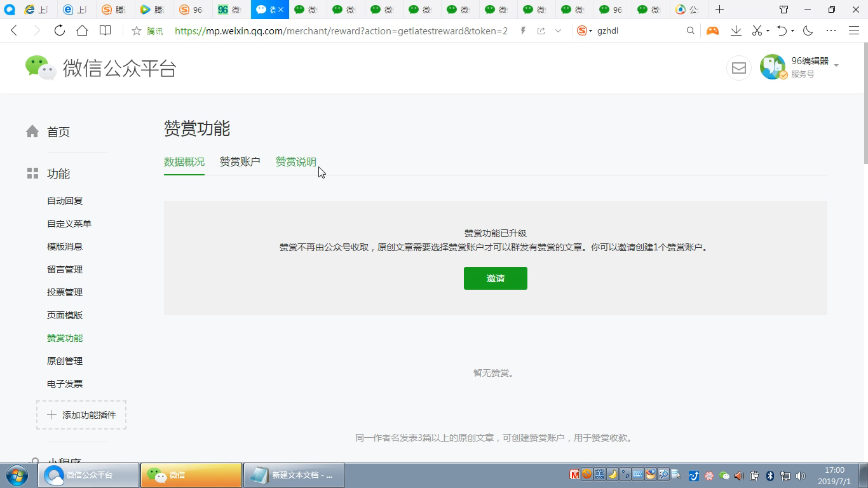This screenshot has height=488, width=868.
Task: Open the game controller toolbar icon
Action: click(x=712, y=30)
